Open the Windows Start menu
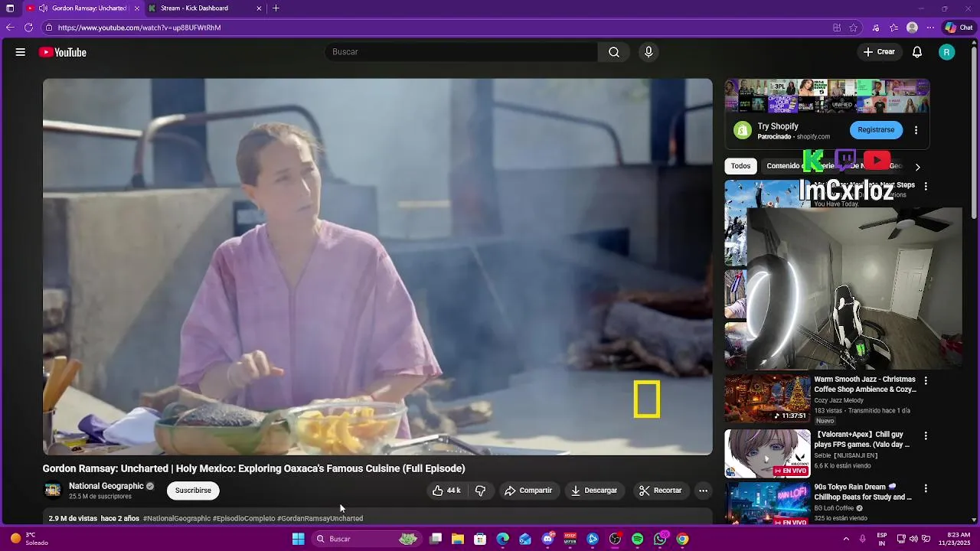 click(x=299, y=539)
